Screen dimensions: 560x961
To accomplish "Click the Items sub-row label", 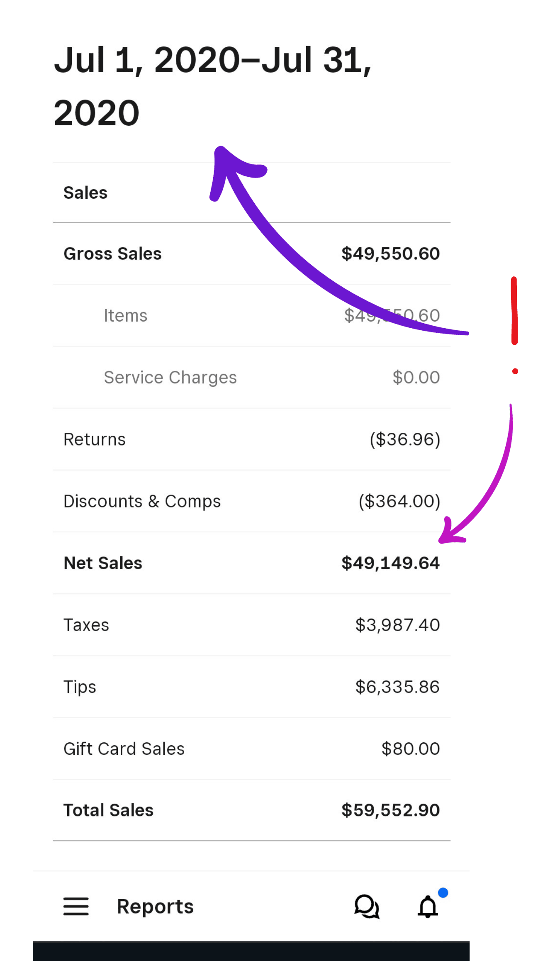I will (126, 316).
